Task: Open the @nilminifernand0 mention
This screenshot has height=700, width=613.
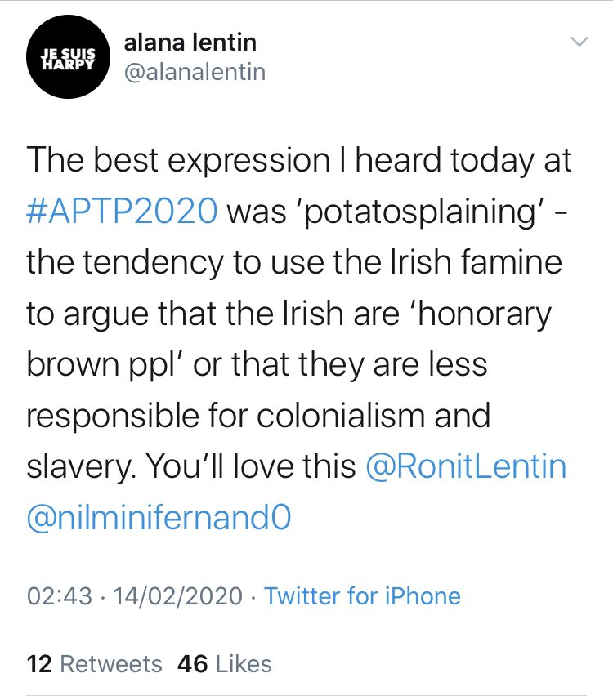Action: [x=159, y=517]
